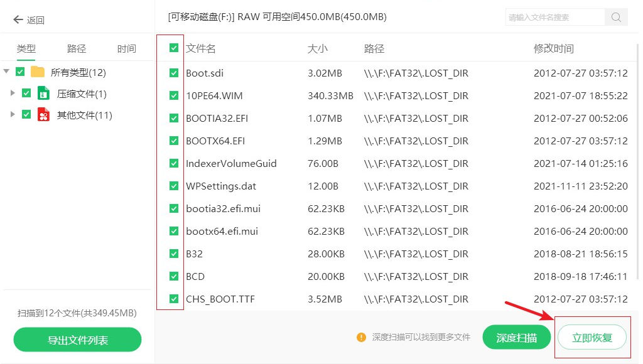This screenshot has height=364, width=643.
Task: Click the orange exclamation icon near bottom
Action: tap(361, 337)
